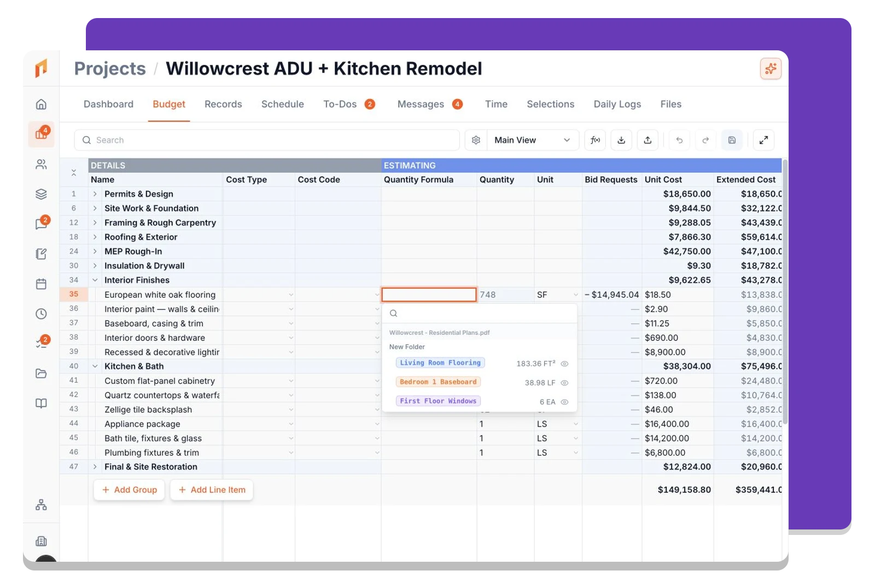The image size is (875, 588).
Task: Open view settings gear icon
Action: coord(476,140)
